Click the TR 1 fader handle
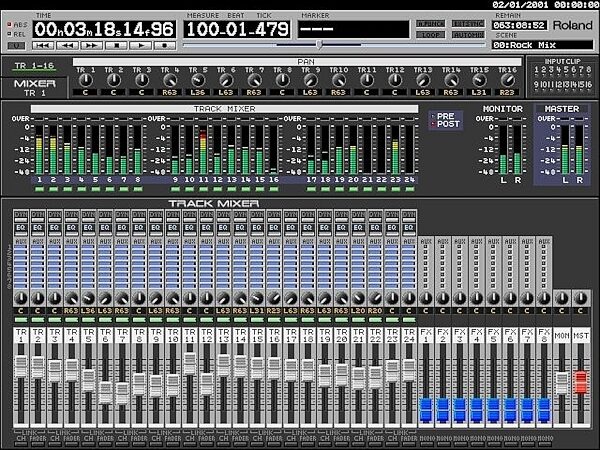This screenshot has width=600, height=450. point(21,367)
